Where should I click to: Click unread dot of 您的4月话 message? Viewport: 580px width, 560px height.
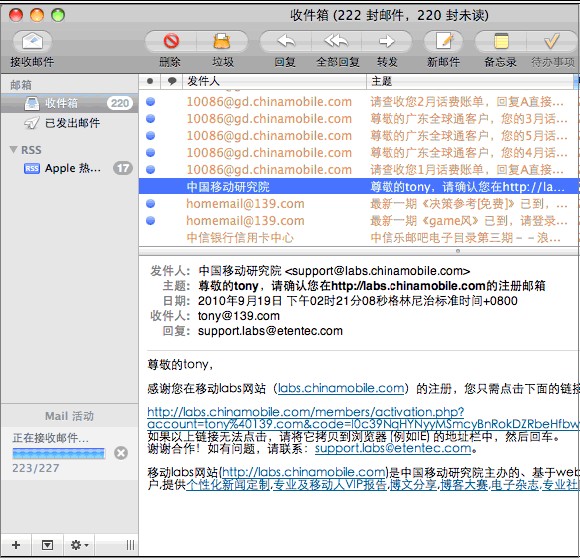(x=151, y=152)
